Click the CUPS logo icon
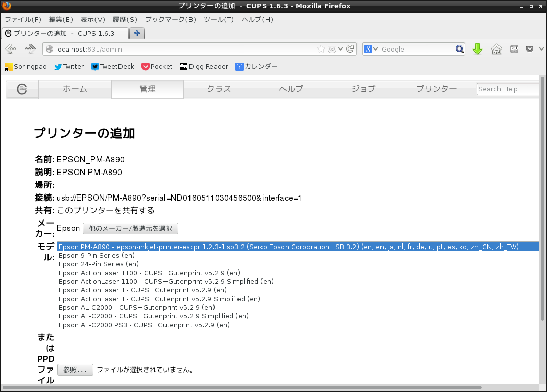Image resolution: width=547 pixels, height=392 pixels. click(x=22, y=89)
